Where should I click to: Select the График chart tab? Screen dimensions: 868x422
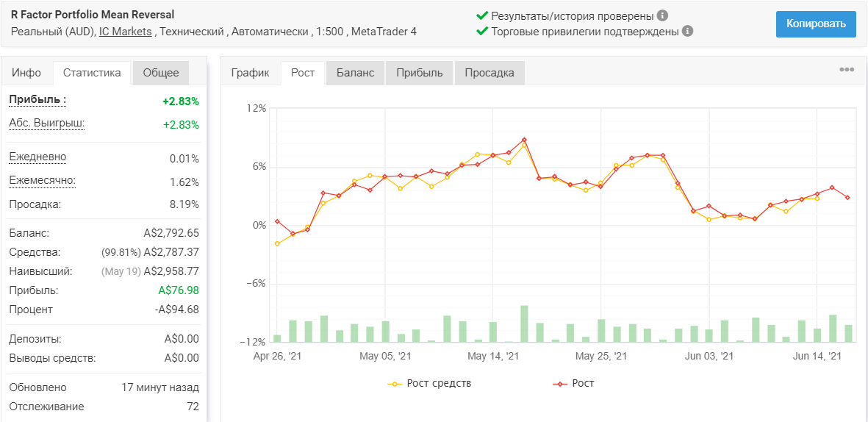coord(250,73)
